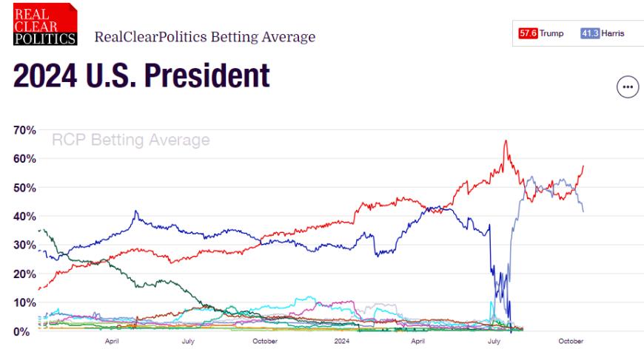Click the red 57.6 Trump badge
Screen dimensions: 644x349
[x=528, y=33]
